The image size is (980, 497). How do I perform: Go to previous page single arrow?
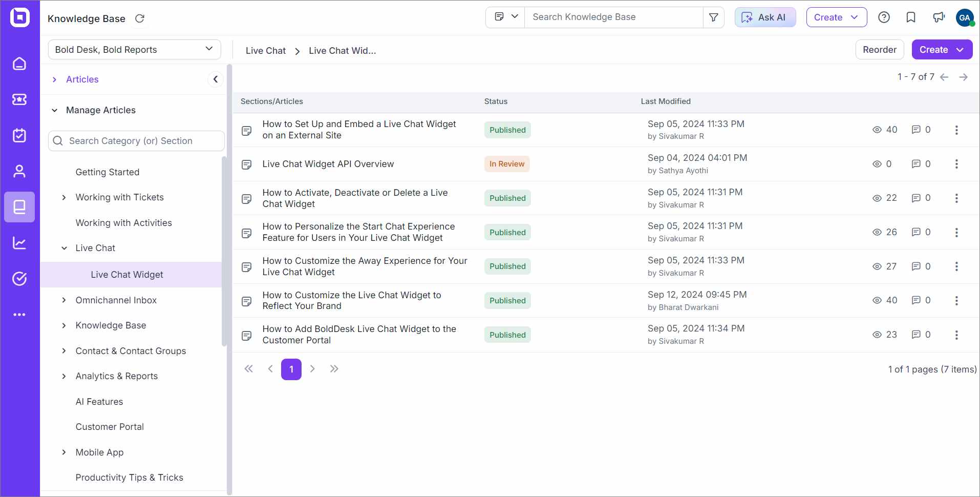point(270,369)
